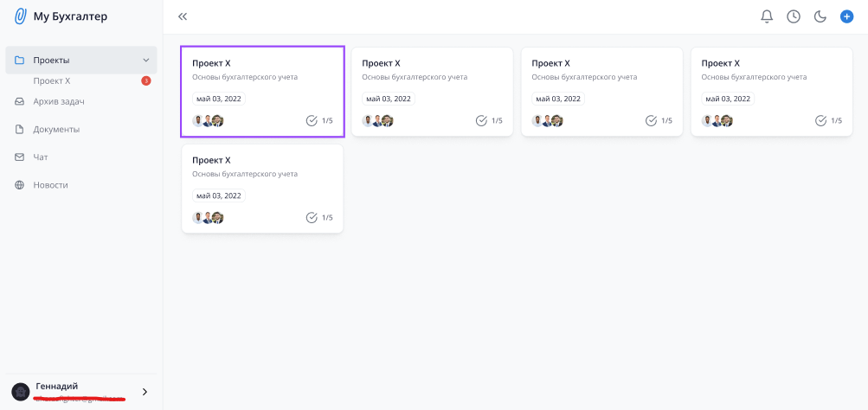This screenshot has width=868, height=410.
Task: Click the red badge showing 3
Action: (x=146, y=80)
